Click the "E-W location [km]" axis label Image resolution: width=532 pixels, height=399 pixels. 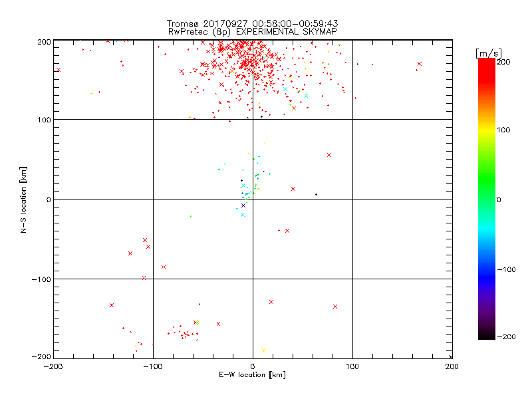[x=253, y=375]
